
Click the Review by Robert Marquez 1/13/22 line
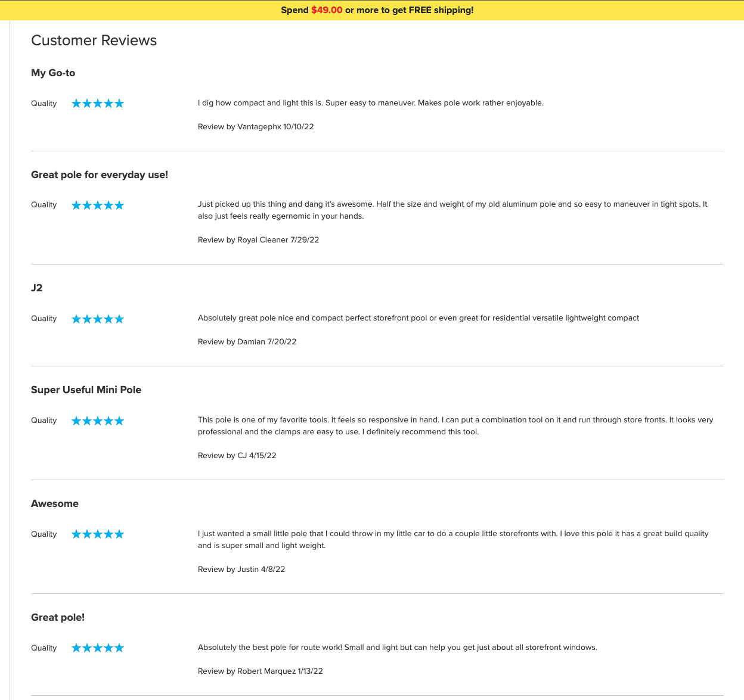pos(261,671)
